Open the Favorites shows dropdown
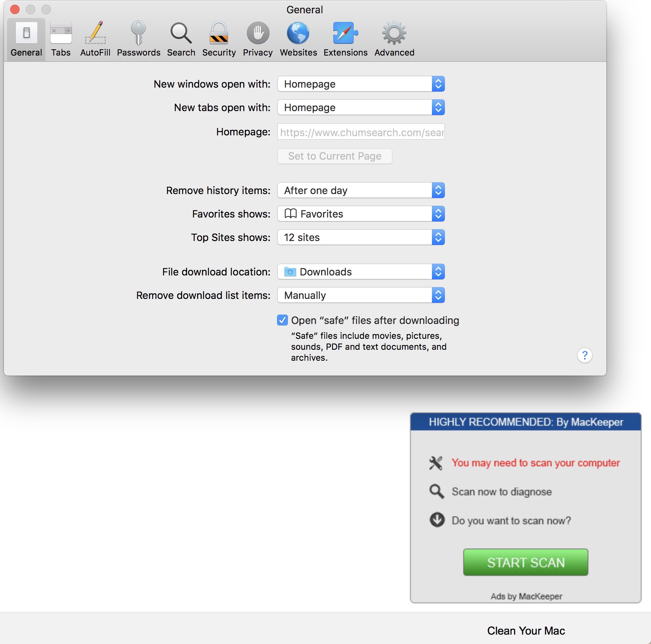The height and width of the screenshot is (644, 651). (x=361, y=214)
